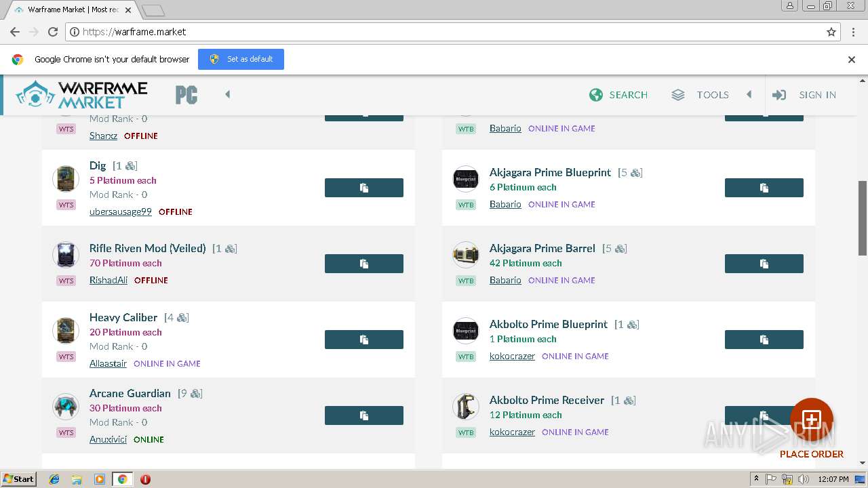Viewport: 868px width, 488px height.
Task: Click the Warframe Market logo
Action: [81, 95]
